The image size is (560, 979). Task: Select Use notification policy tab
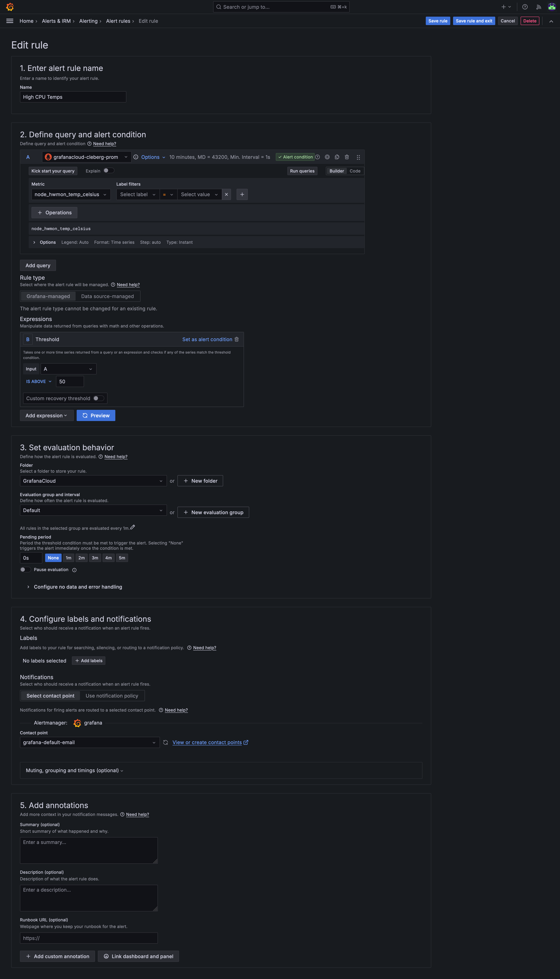112,696
